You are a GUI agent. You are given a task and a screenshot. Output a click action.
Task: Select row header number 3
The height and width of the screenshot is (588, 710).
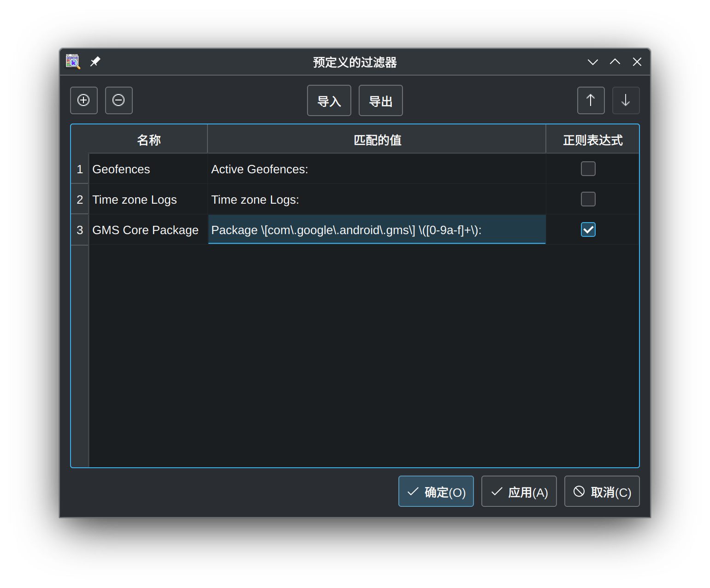pyautogui.click(x=80, y=230)
